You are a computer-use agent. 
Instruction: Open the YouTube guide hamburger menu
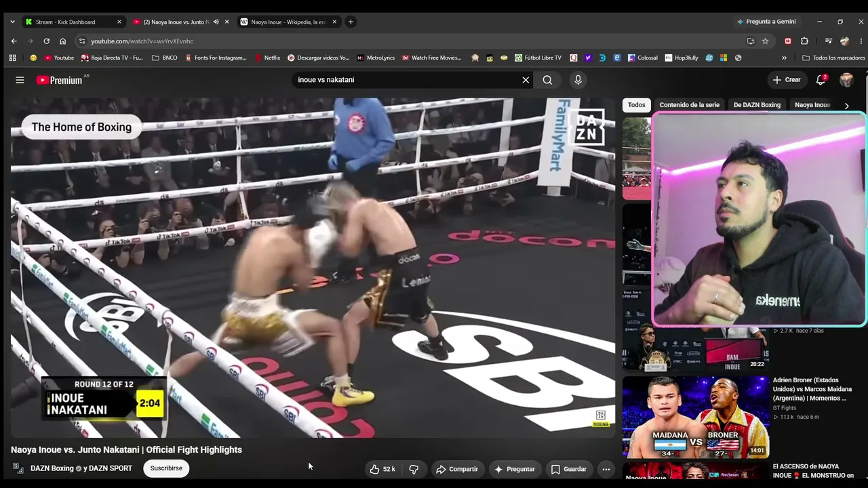coord(20,80)
